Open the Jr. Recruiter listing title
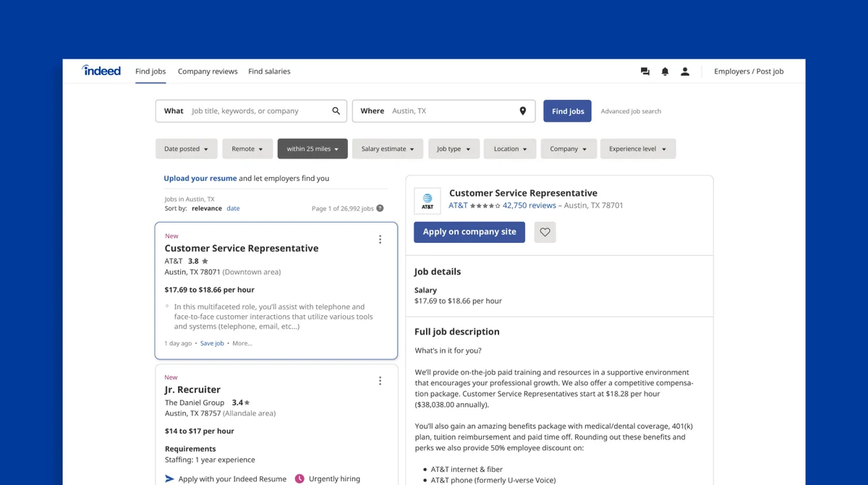 pyautogui.click(x=192, y=390)
